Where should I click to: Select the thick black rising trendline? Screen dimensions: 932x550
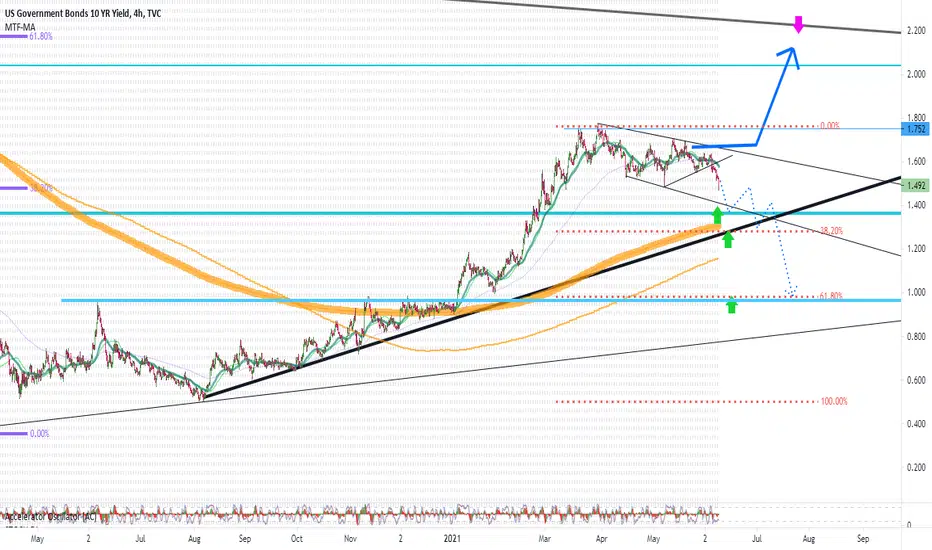[553, 287]
